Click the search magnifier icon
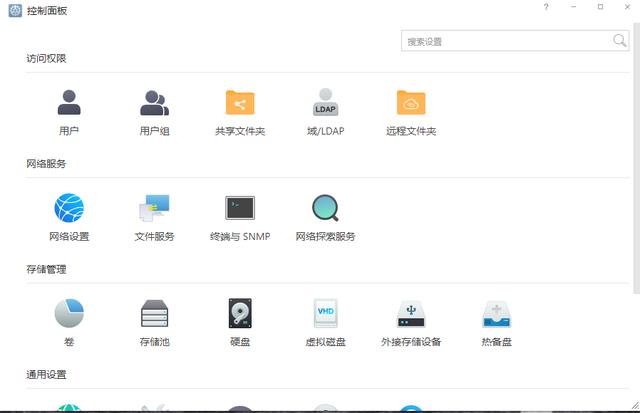The height and width of the screenshot is (413, 640). 619,40
